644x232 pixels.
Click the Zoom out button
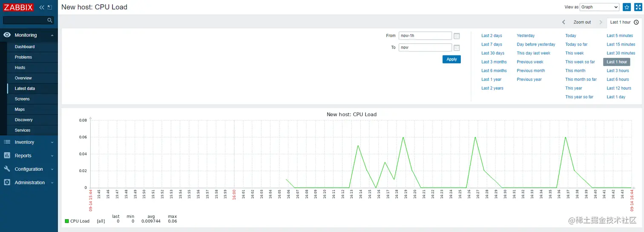pos(582,22)
